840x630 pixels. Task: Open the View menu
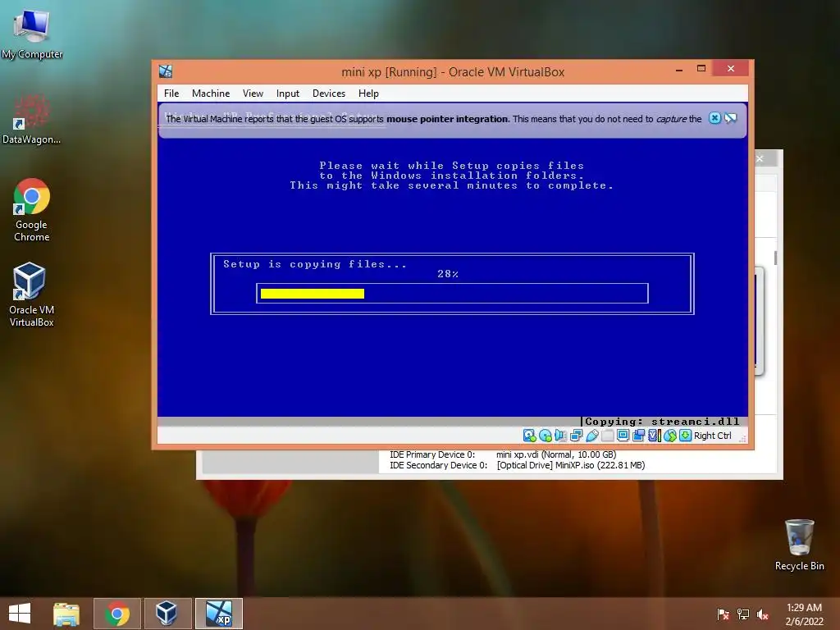click(x=253, y=94)
